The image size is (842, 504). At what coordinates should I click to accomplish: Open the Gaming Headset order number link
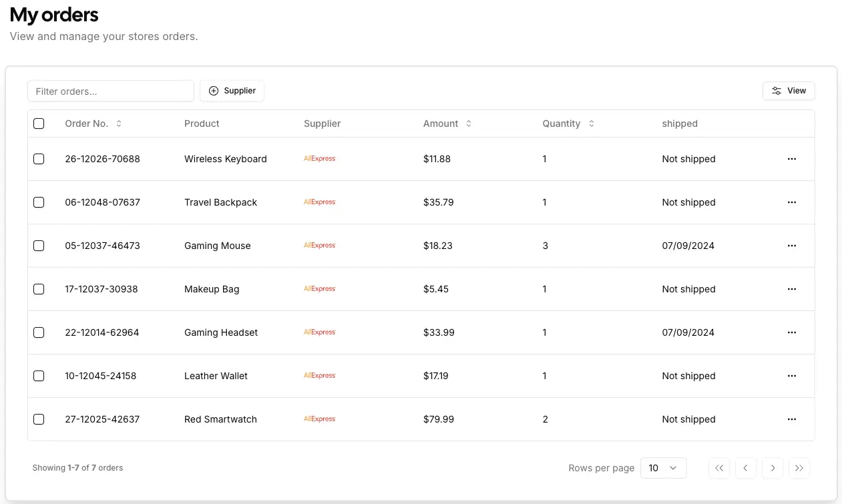click(x=102, y=332)
